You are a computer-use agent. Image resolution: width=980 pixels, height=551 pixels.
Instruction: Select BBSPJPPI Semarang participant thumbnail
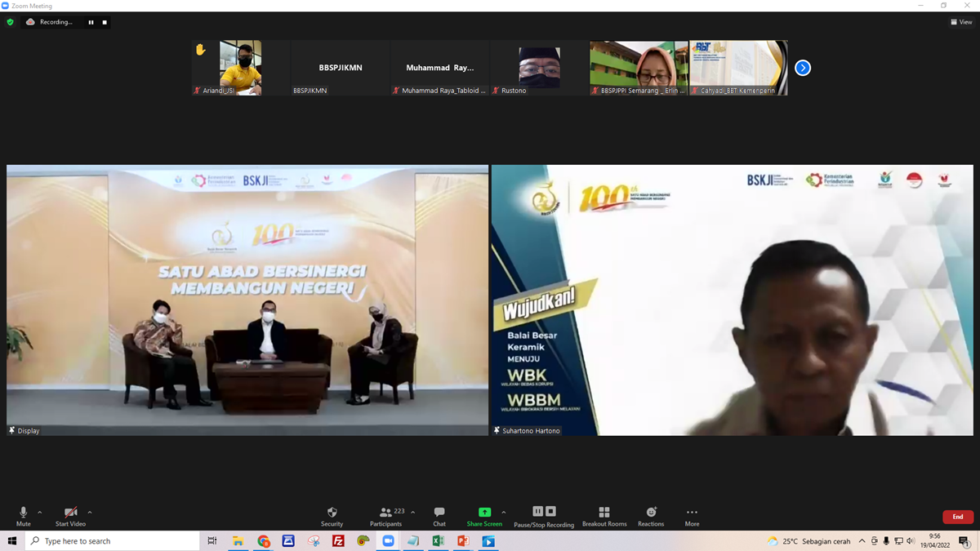pyautogui.click(x=639, y=68)
